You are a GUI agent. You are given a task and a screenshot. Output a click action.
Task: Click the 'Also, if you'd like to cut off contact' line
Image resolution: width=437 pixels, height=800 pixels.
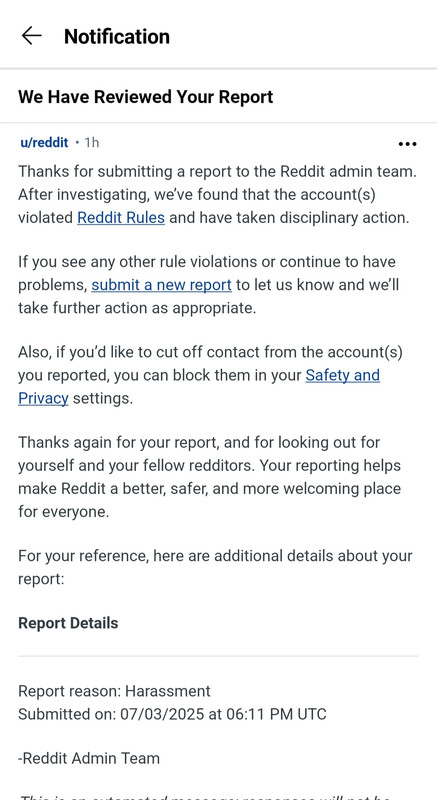pos(211,352)
